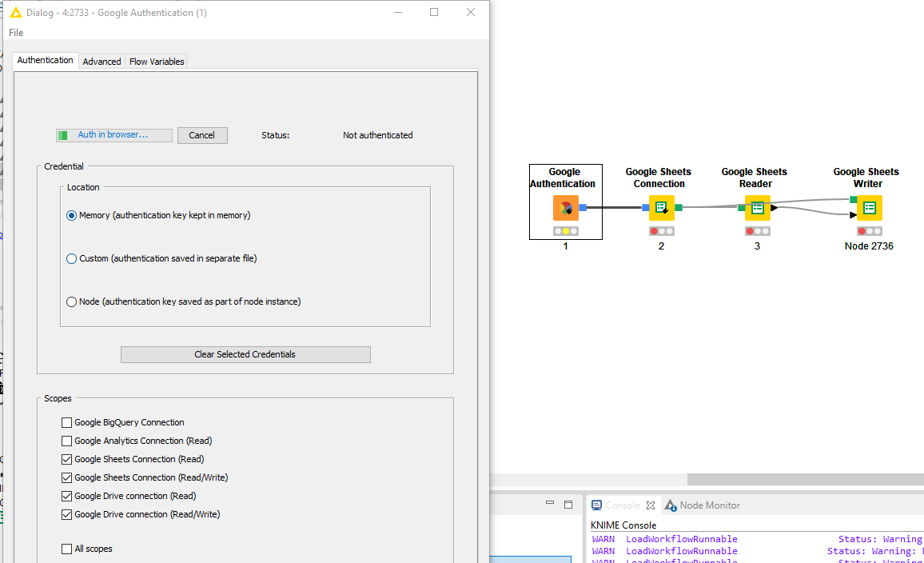The width and height of the screenshot is (924, 563).
Task: Uncheck Google Sheets Connection (Read/Write) scope
Action: coord(66,477)
